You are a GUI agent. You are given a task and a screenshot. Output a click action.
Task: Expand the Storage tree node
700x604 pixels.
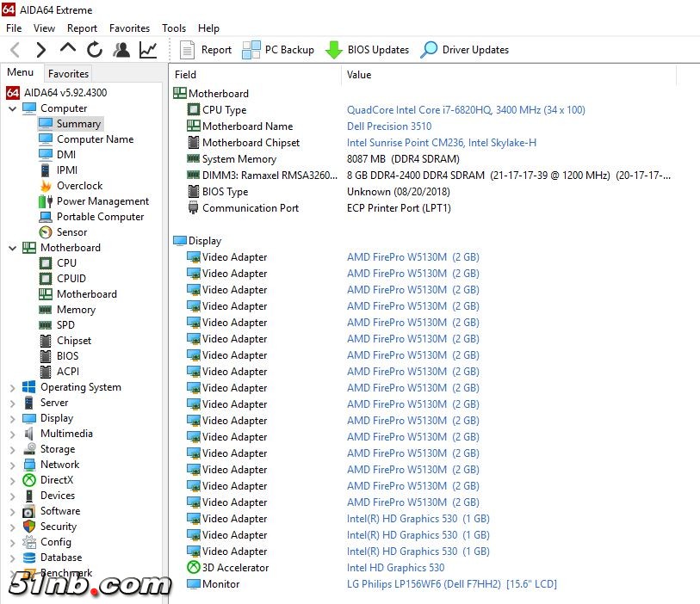point(12,449)
